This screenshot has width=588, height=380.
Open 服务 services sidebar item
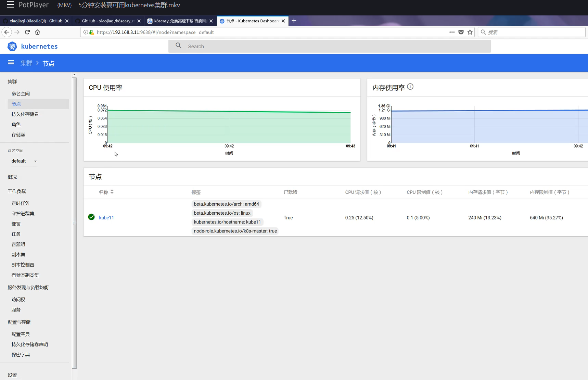coord(16,309)
